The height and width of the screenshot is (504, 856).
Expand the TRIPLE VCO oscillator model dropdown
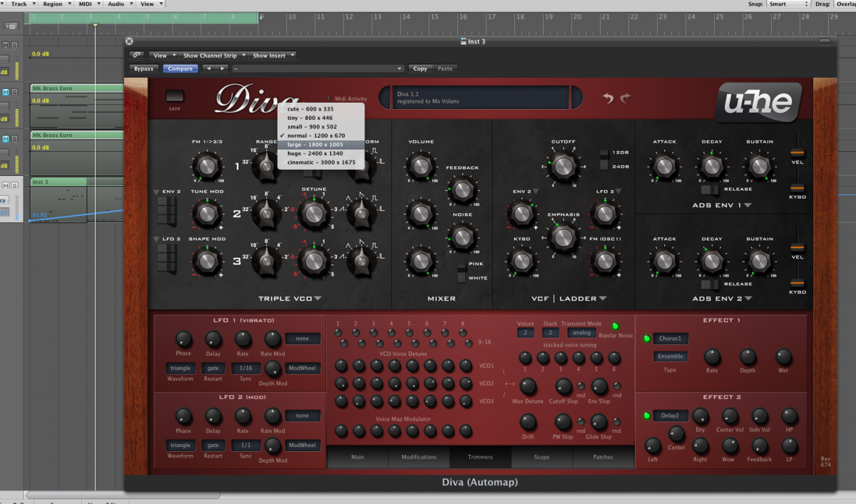coord(317,299)
